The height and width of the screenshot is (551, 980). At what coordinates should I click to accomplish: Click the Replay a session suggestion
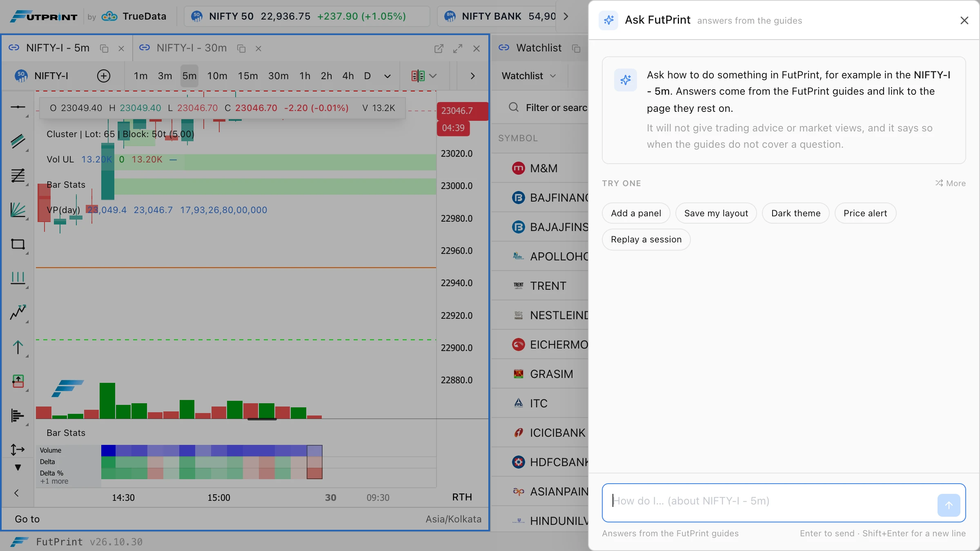tap(646, 239)
